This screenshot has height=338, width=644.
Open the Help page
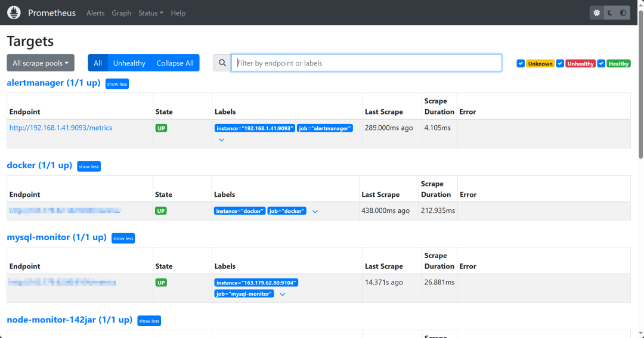pos(178,13)
